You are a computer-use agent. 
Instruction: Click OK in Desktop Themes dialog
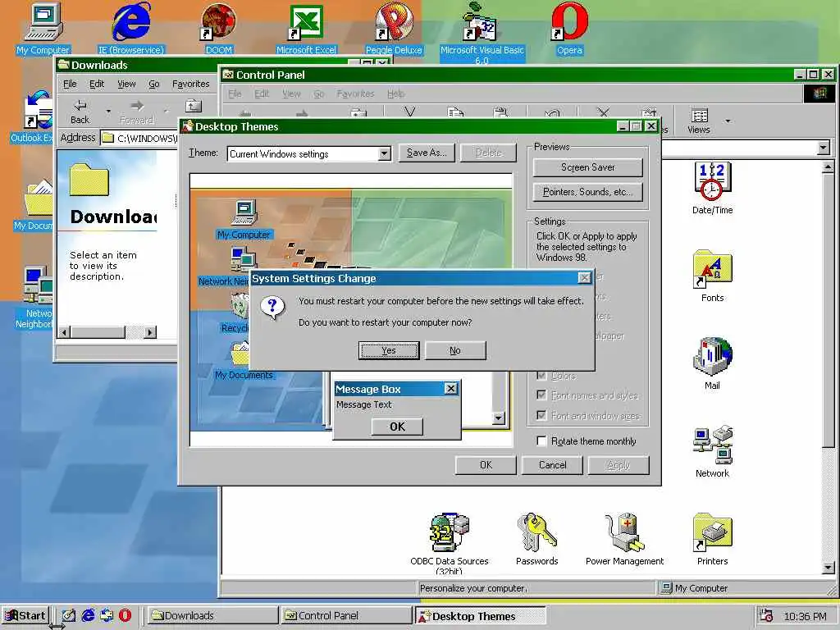tap(486, 465)
